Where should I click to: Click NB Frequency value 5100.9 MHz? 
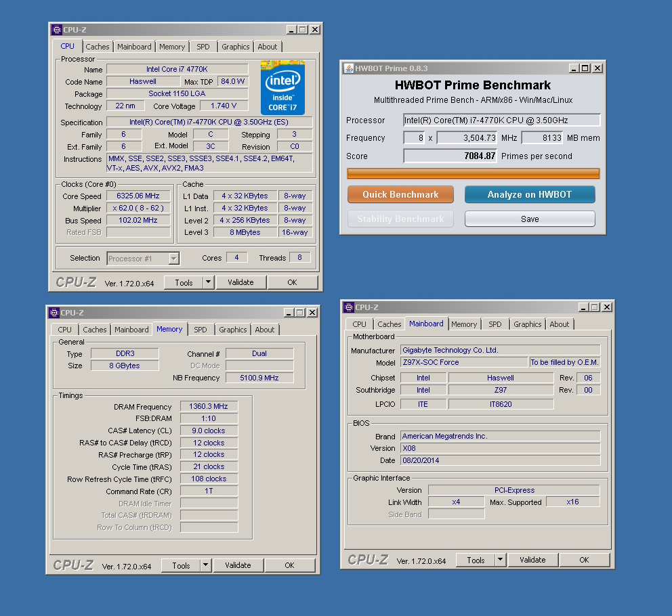259,378
